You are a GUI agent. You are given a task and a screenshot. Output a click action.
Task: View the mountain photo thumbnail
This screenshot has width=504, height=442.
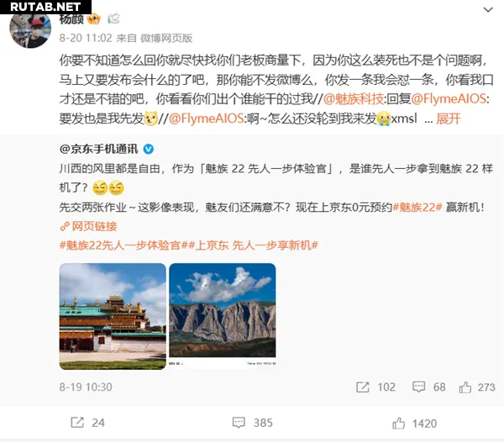pyautogui.click(x=223, y=316)
